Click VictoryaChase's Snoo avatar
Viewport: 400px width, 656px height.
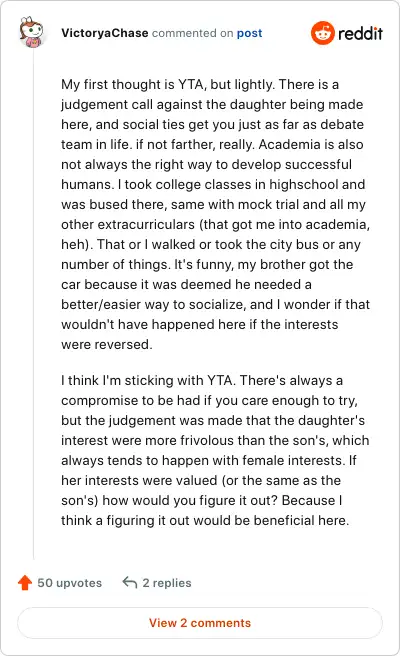click(32, 33)
